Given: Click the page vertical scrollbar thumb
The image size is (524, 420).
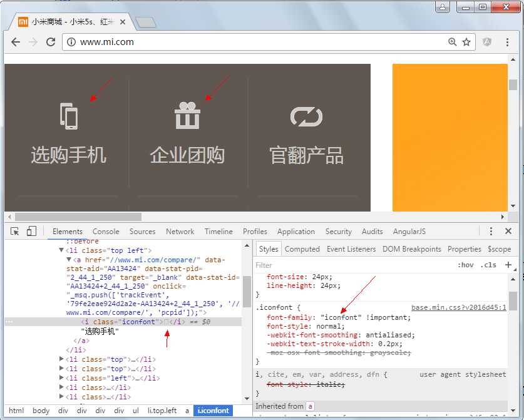Looking at the screenshot, I should pos(513,85).
